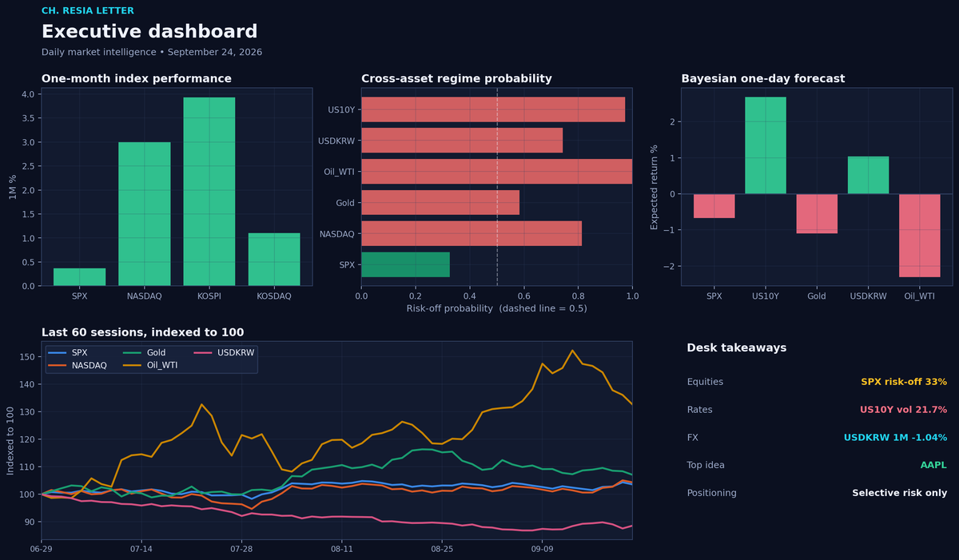959x560 pixels.
Task: Click the KOSPI bar in index performance
Action: tap(209, 192)
